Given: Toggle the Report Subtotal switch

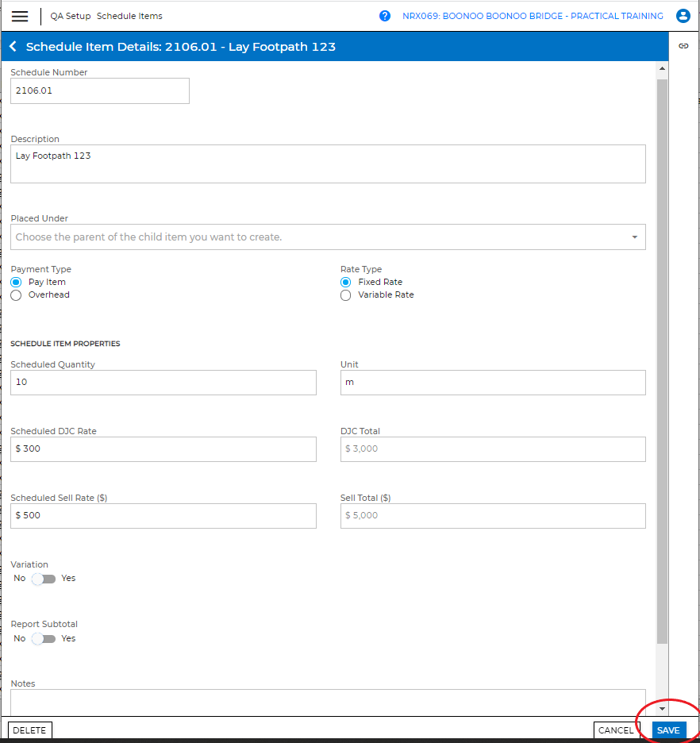Looking at the screenshot, I should 44,639.
